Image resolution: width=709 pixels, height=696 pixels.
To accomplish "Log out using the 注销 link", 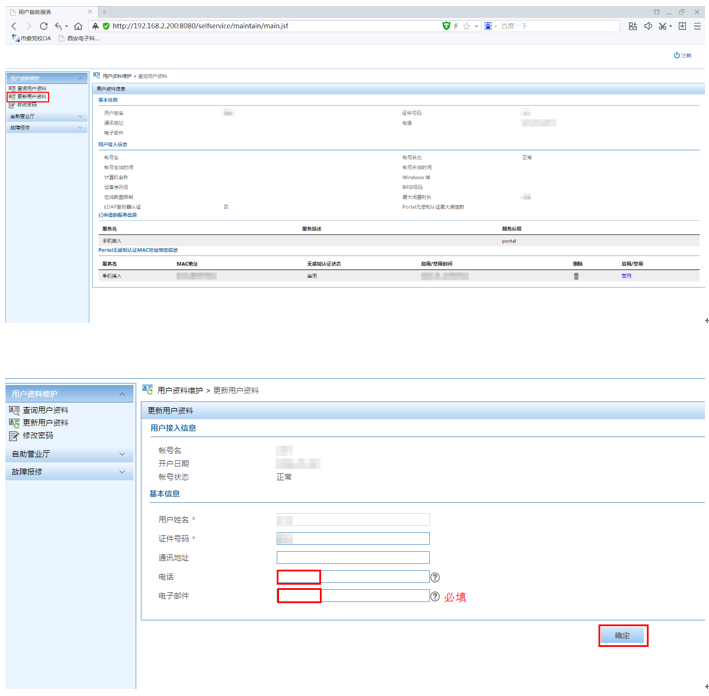I will [x=683, y=56].
